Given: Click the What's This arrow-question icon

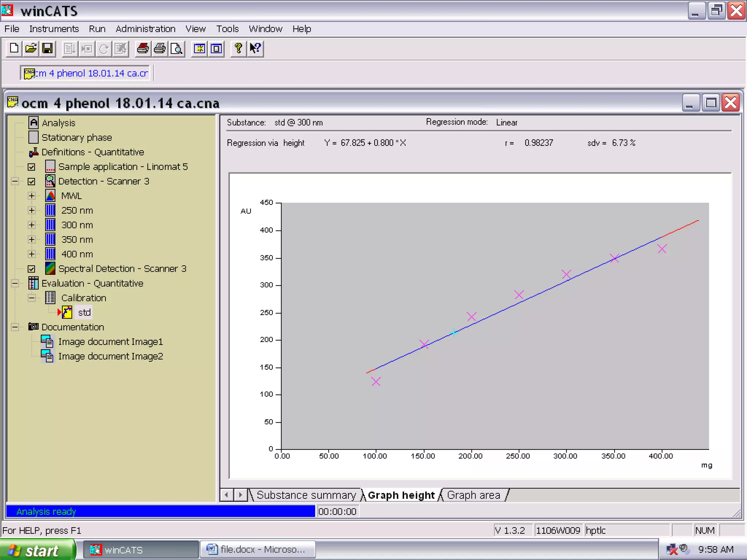Looking at the screenshot, I should tap(255, 48).
